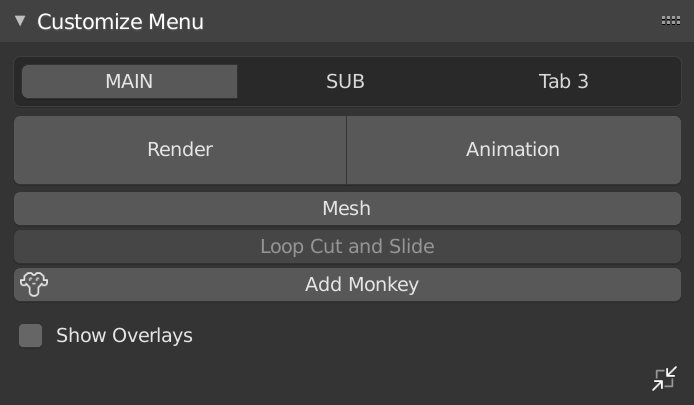Click the Add Monkey button
The image size is (694, 405).
pos(361,285)
